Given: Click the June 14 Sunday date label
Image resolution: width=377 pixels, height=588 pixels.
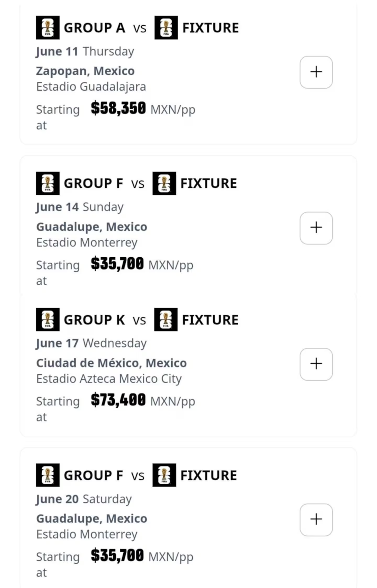Looking at the screenshot, I should [x=80, y=207].
